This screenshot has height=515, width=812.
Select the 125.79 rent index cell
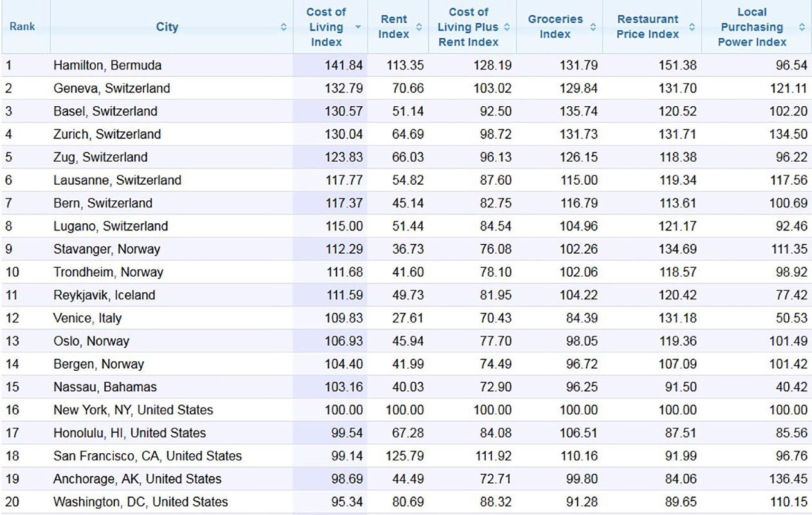coord(405,456)
